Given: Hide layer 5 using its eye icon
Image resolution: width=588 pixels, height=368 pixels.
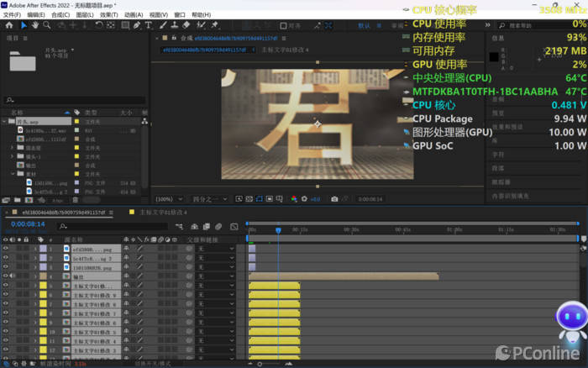Looking at the screenshot, I should pos(5,286).
